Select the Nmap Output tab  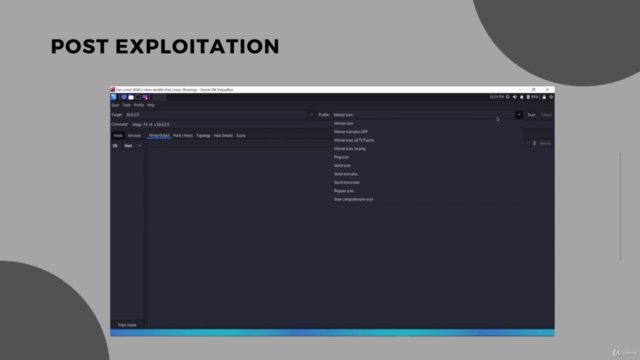click(159, 136)
